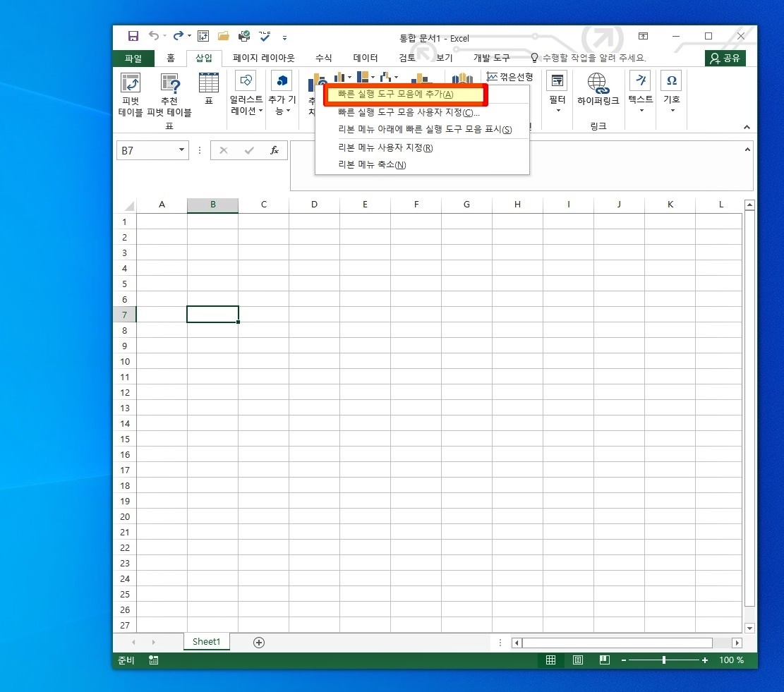The height and width of the screenshot is (692, 784).
Task: Open the Symbols (기호) dropdown
Action: click(672, 92)
